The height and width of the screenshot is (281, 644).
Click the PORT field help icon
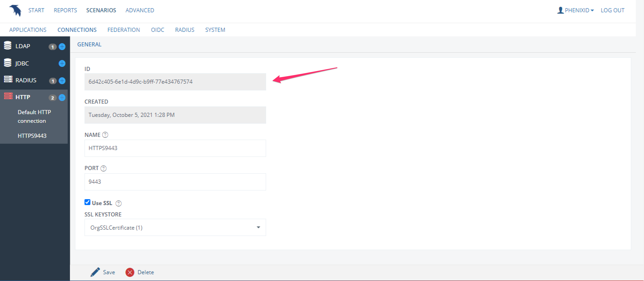(104, 168)
